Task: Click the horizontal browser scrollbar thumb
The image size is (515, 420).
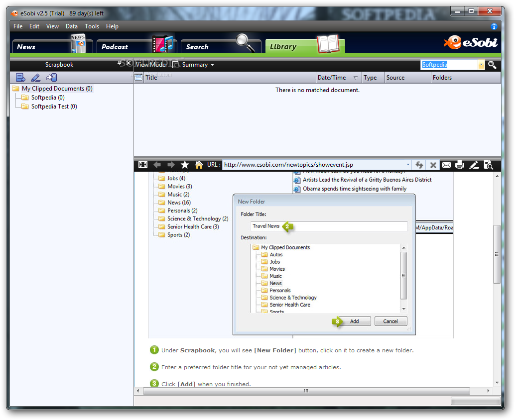Action: (x=306, y=391)
